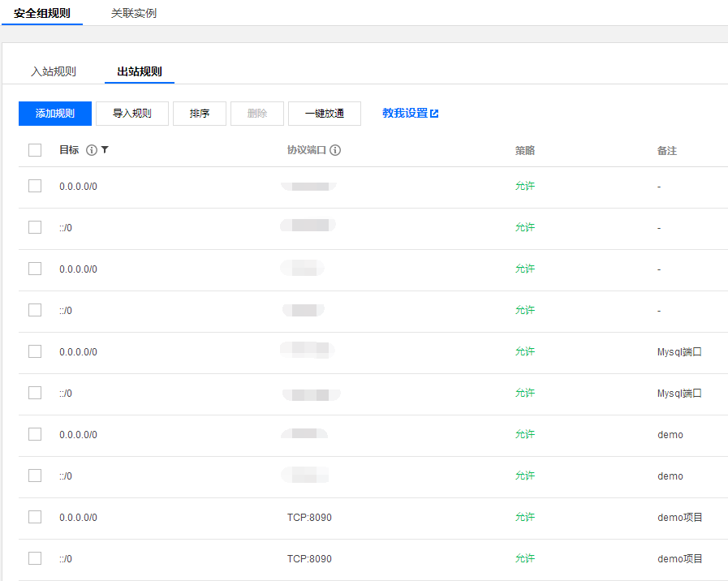
Task: Check the TCP:8090 demo项目 rule checkbox
Action: (35, 517)
